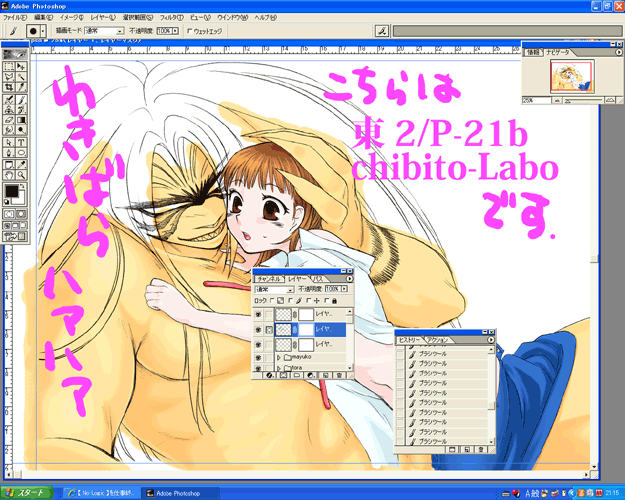The height and width of the screenshot is (500, 625).
Task: Select the Rectangular Marquee tool
Action: (x=9, y=66)
